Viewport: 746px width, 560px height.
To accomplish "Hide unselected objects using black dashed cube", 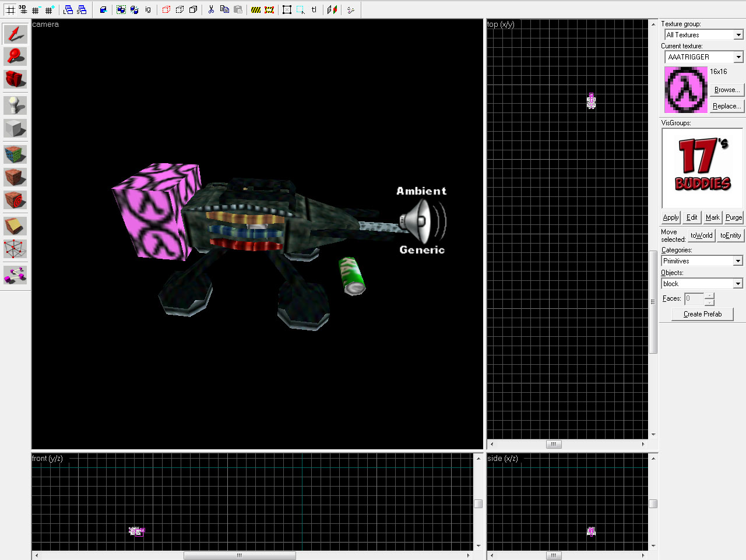I will point(180,9).
